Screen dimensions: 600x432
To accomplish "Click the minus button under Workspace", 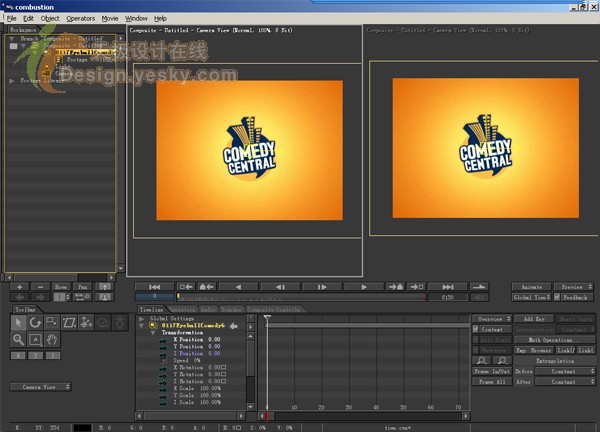I will 40,287.
